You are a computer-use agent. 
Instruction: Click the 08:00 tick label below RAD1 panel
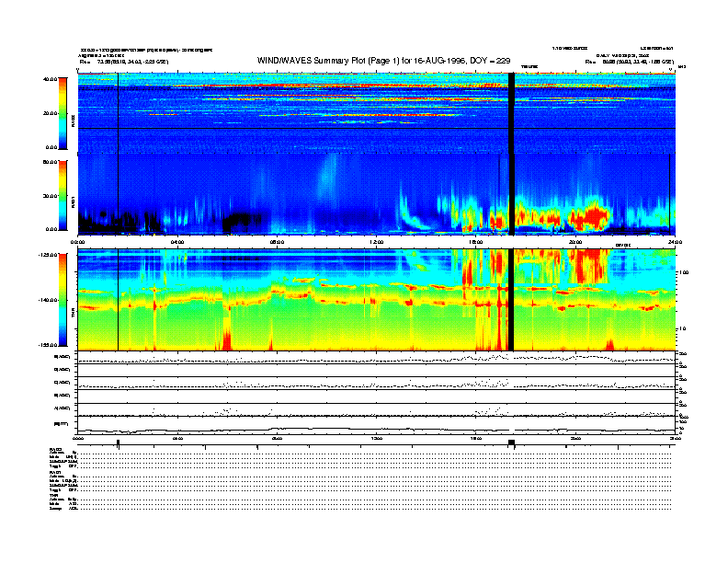[277, 242]
